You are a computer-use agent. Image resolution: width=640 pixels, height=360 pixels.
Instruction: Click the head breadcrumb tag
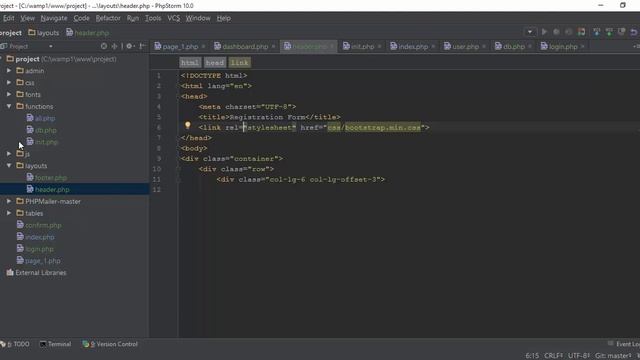[x=215, y=62]
